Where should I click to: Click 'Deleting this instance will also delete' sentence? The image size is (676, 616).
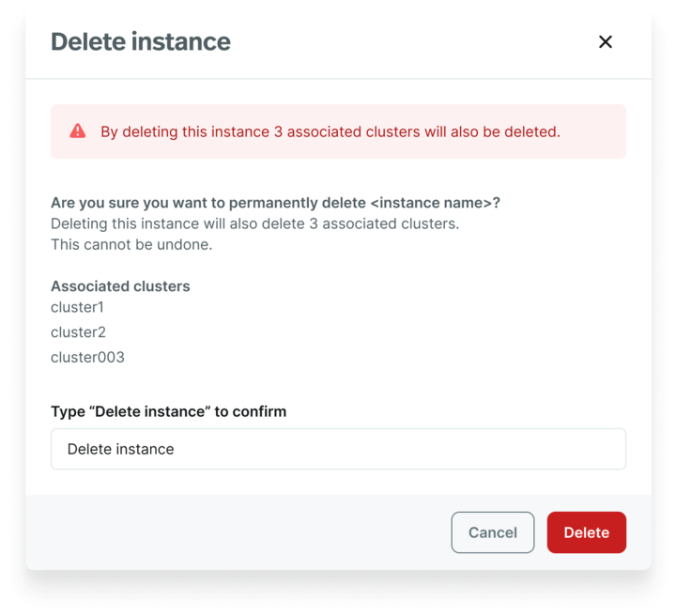pos(254,223)
